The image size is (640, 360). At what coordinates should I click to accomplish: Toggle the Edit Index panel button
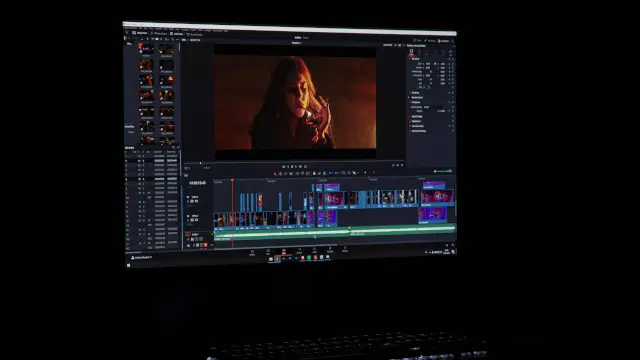tap(178, 34)
